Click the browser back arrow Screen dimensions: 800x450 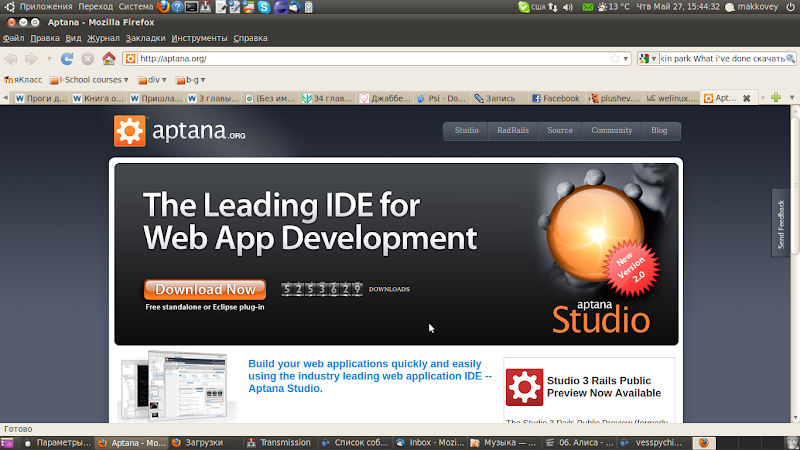[11, 59]
